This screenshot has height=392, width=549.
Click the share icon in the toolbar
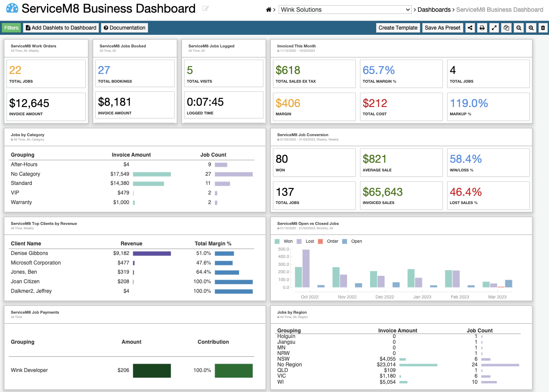(x=470, y=27)
